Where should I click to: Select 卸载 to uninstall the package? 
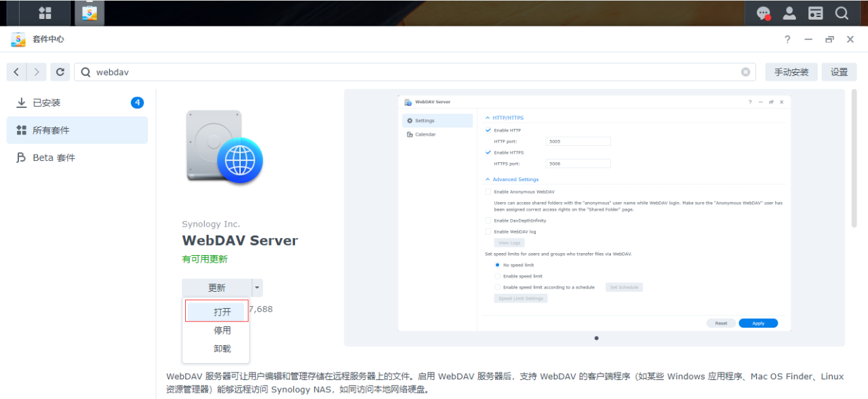point(223,348)
